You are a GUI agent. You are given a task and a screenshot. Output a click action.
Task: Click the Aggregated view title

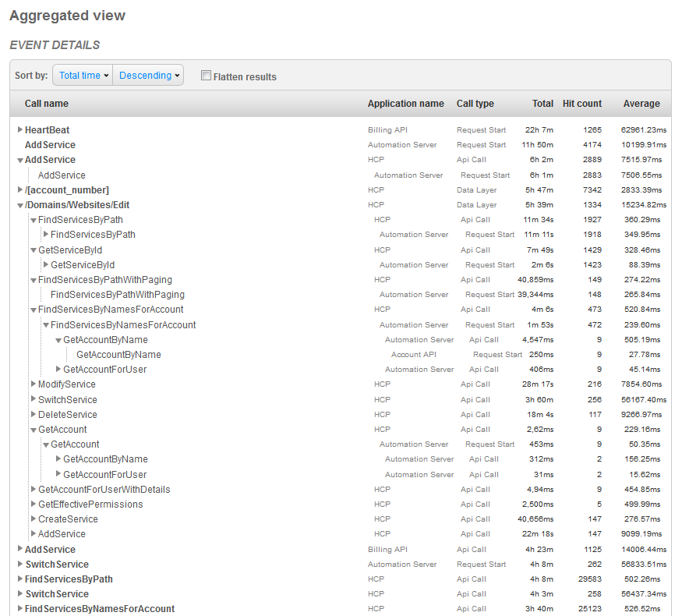[x=67, y=16]
